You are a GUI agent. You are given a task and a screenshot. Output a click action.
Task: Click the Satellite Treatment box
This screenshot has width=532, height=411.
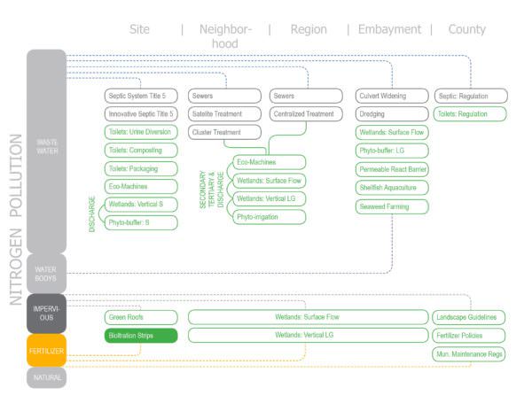pos(225,114)
